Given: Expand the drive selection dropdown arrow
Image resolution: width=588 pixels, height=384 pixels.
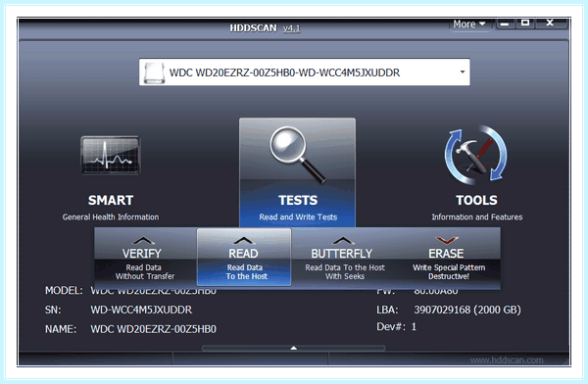Looking at the screenshot, I should pos(463,72).
